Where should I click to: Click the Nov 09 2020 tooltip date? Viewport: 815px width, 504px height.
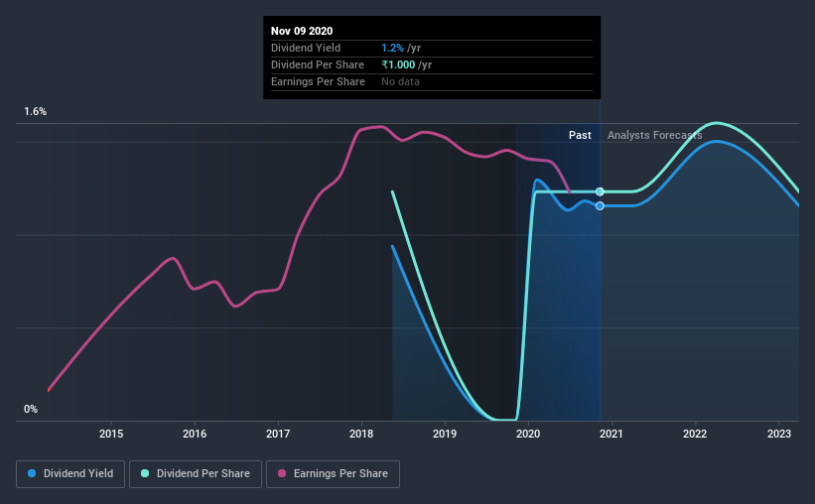tap(302, 31)
